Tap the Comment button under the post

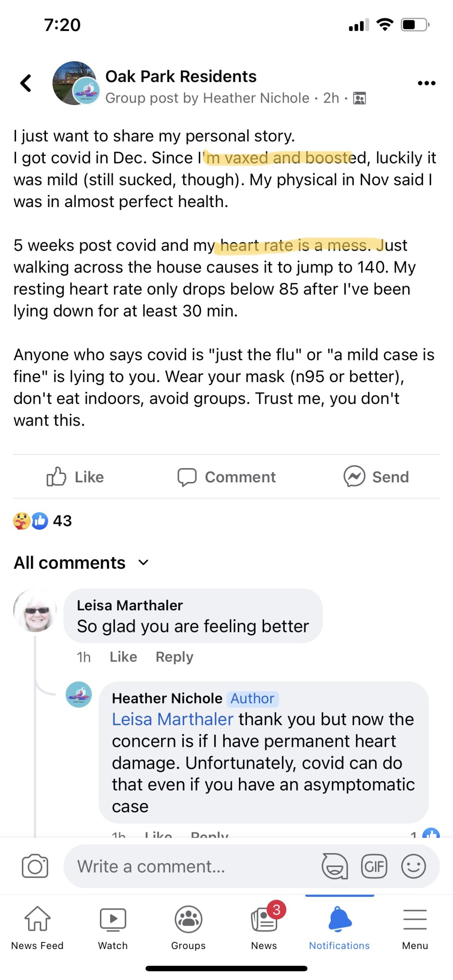[x=226, y=477]
